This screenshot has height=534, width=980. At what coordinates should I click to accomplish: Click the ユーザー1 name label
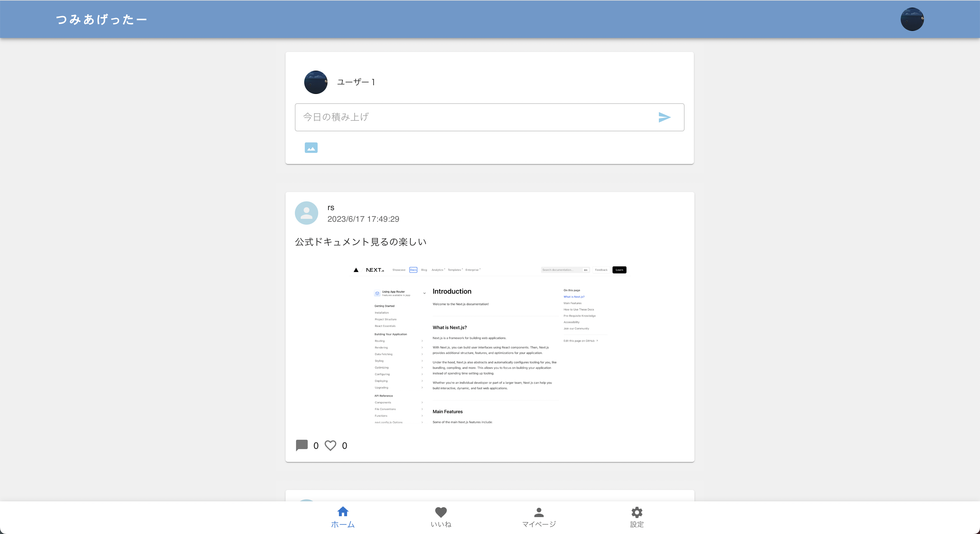[x=356, y=82]
